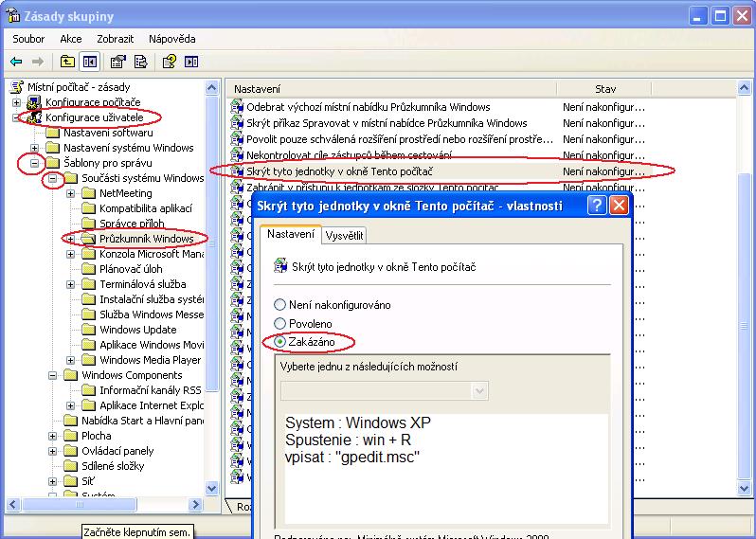
Task: Expand the Terminálová služba node
Action: coord(70,284)
